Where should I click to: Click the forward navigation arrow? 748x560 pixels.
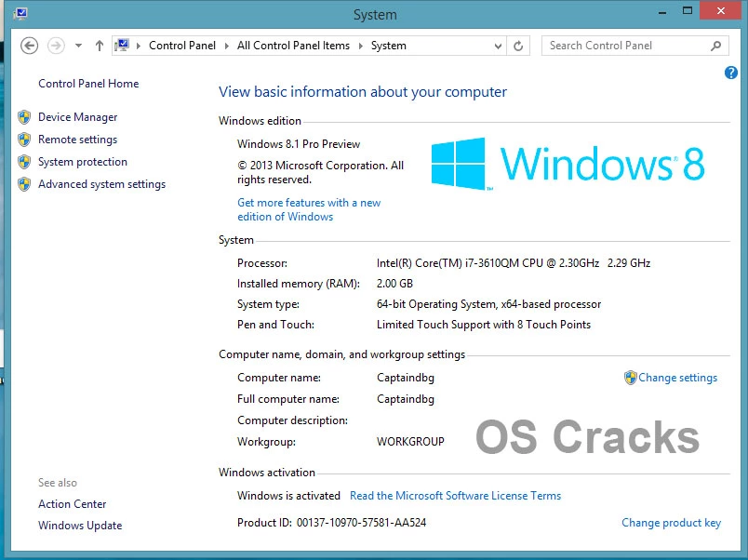[56, 46]
